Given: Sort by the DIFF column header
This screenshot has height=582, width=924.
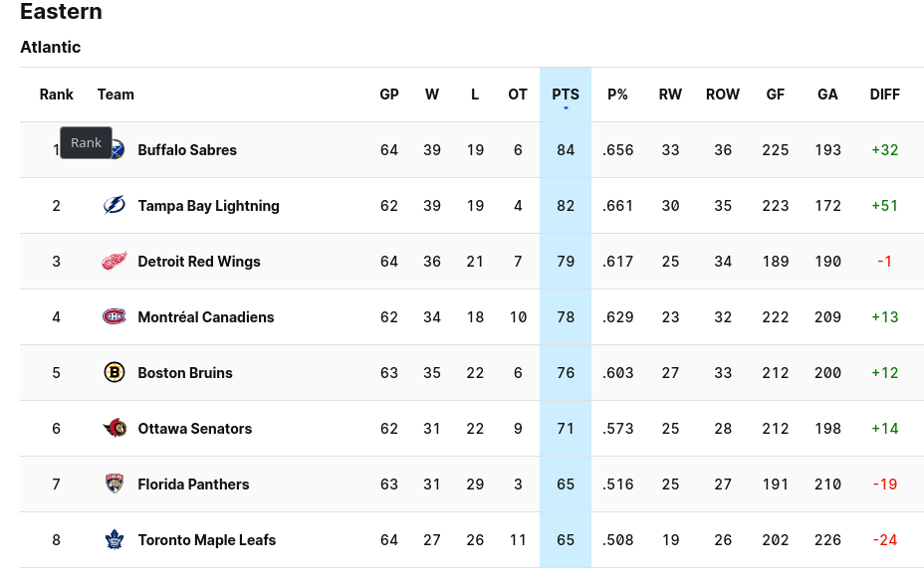Looking at the screenshot, I should 884,95.
